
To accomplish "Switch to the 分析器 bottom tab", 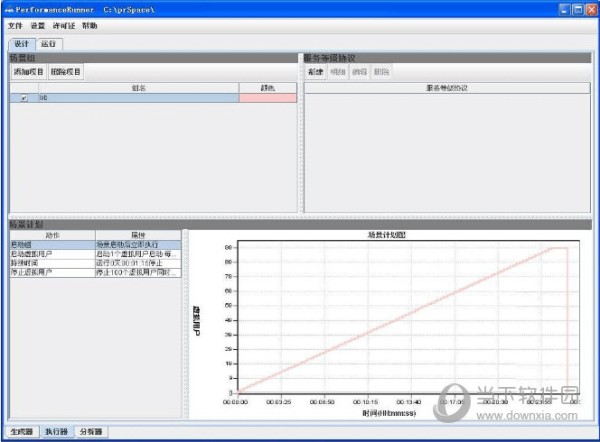I will coord(90,432).
